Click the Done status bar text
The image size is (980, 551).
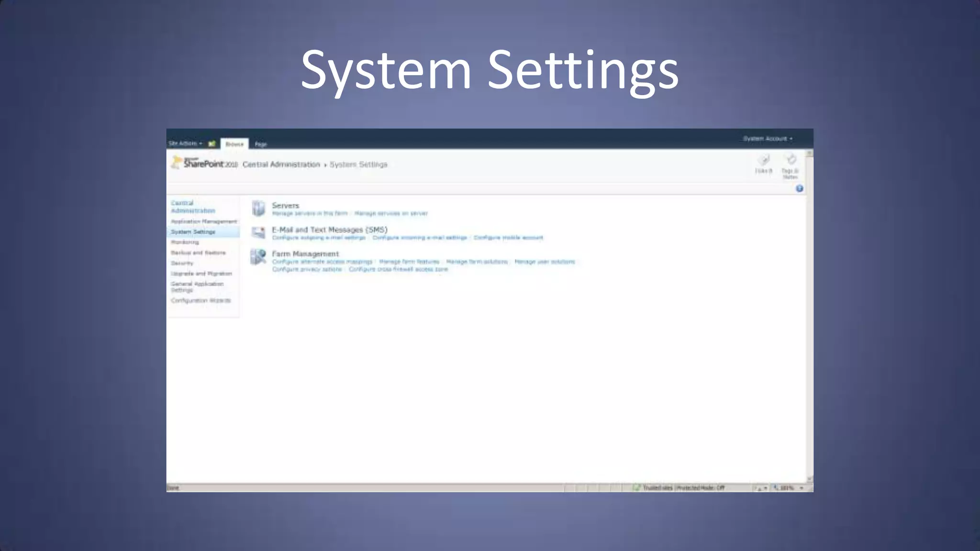pyautogui.click(x=173, y=488)
